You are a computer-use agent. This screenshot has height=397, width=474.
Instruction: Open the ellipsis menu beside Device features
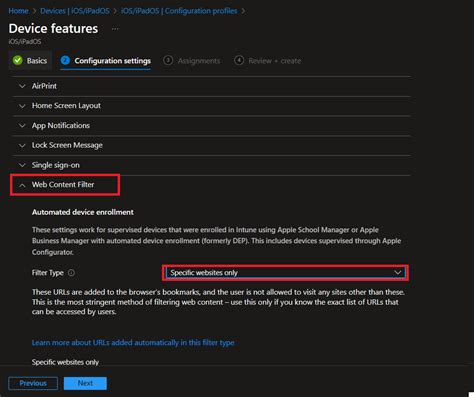[115, 29]
